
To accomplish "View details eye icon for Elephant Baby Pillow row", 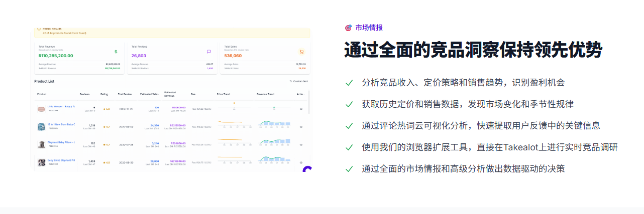I will pyautogui.click(x=301, y=145).
